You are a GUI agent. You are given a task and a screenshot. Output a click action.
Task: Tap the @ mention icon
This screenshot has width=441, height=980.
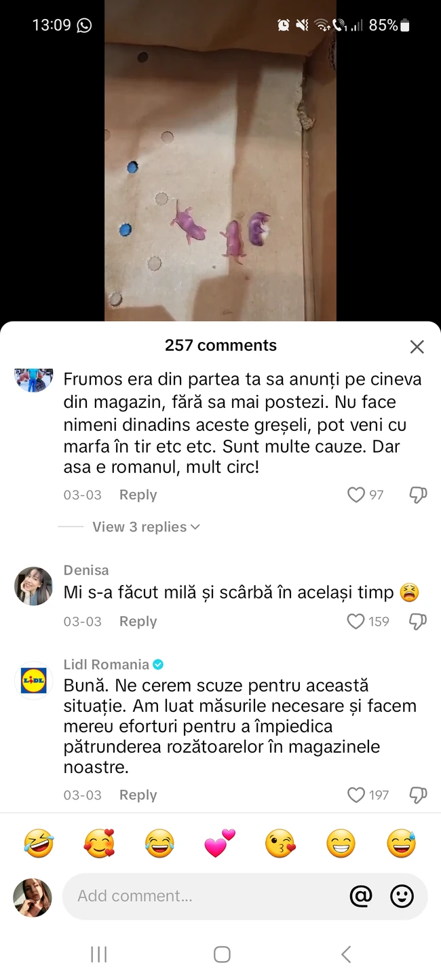point(361,896)
